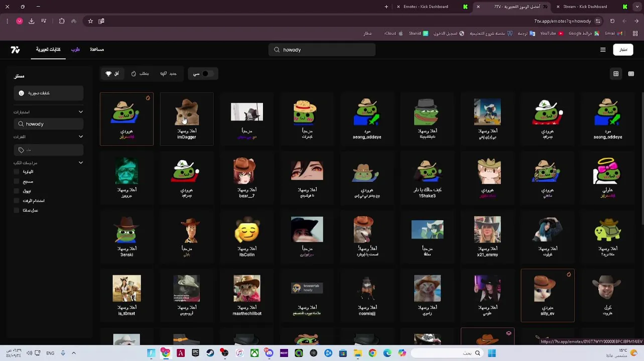Check the first filter checkbox in sidebar
Screen dimensions: 644x361
click(x=17, y=171)
